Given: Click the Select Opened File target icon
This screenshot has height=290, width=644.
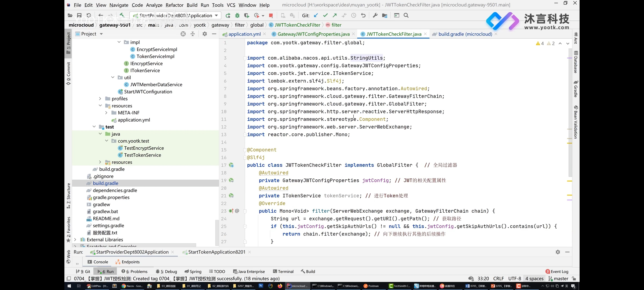Looking at the screenshot, I should [183, 34].
